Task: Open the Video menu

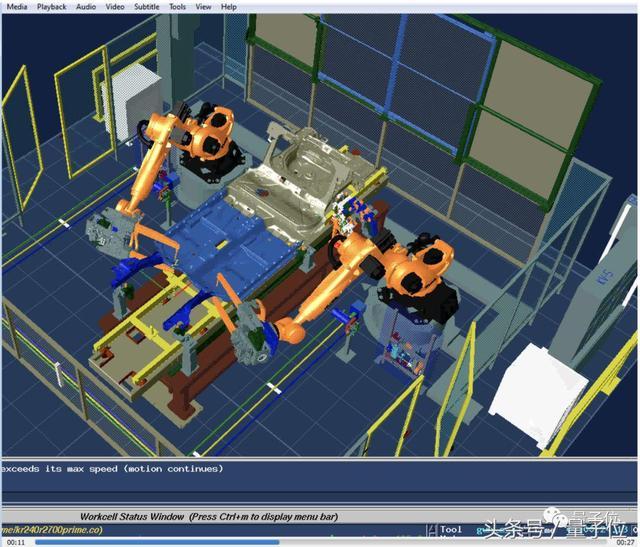Action: pyautogui.click(x=115, y=7)
